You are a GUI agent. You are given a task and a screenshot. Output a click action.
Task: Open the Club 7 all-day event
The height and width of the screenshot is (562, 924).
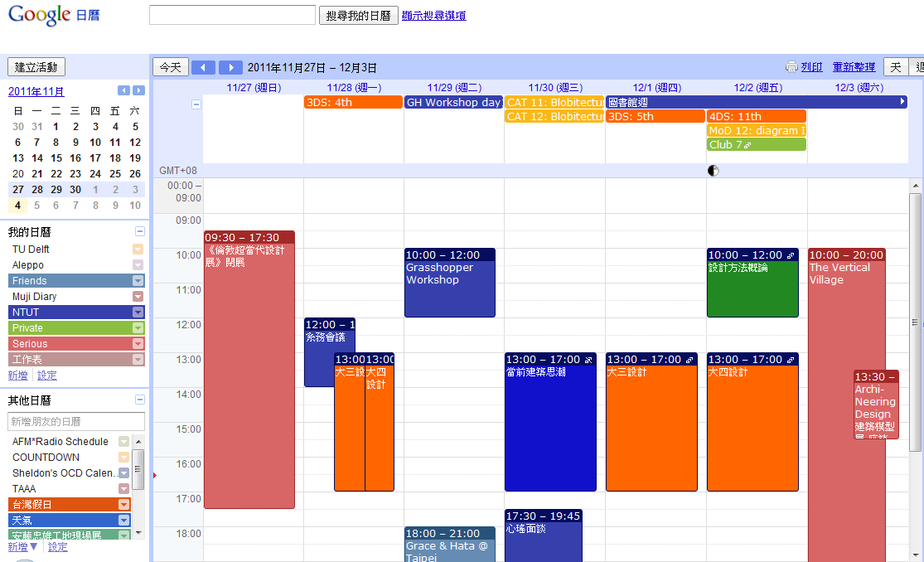pos(756,144)
